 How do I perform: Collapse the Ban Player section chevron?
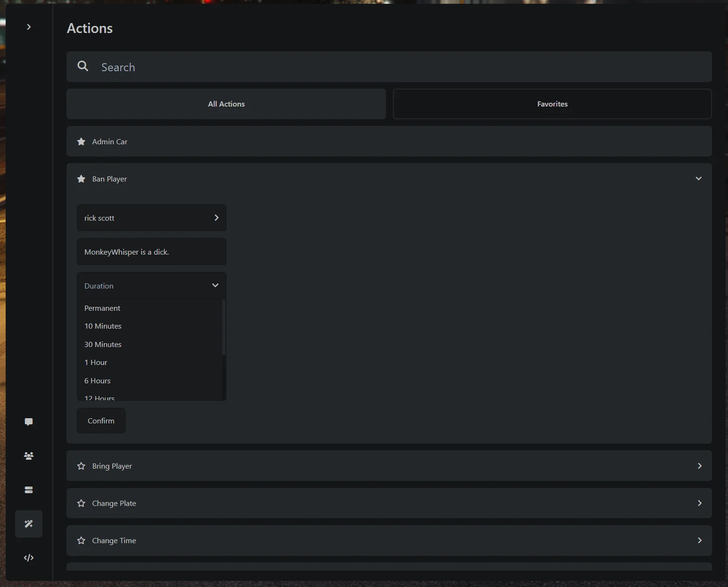pos(698,179)
